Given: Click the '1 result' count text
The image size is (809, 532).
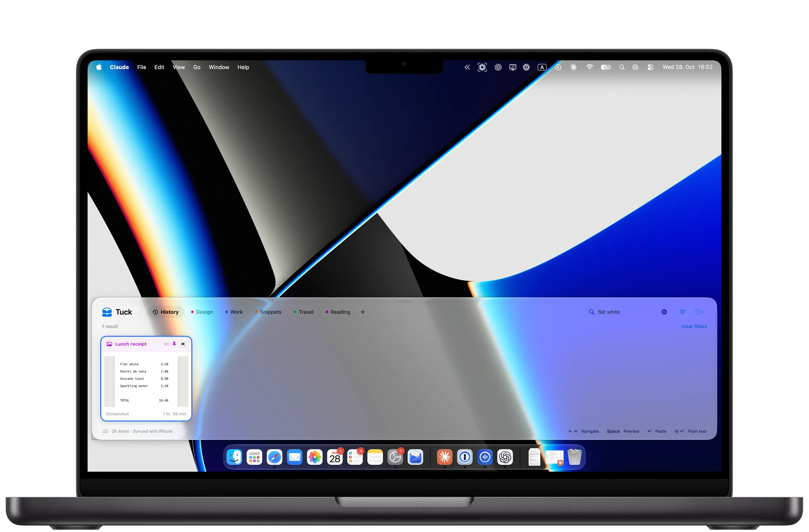Looking at the screenshot, I should point(110,326).
